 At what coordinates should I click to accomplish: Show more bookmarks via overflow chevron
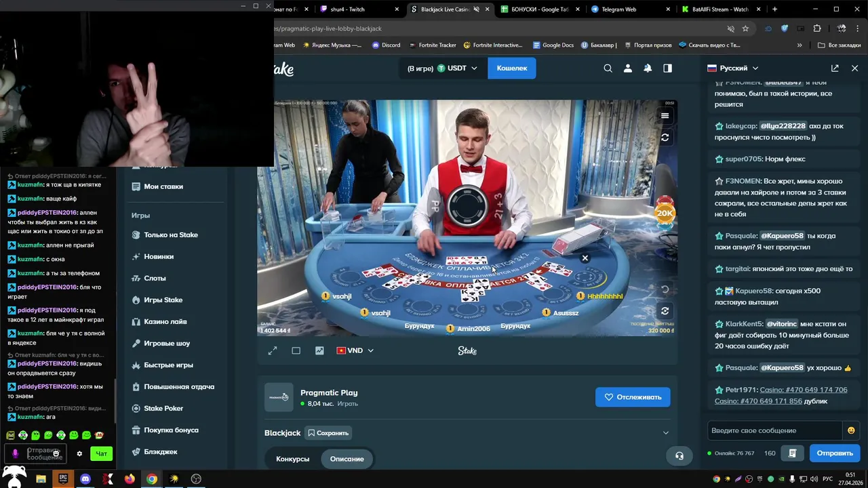click(x=800, y=45)
